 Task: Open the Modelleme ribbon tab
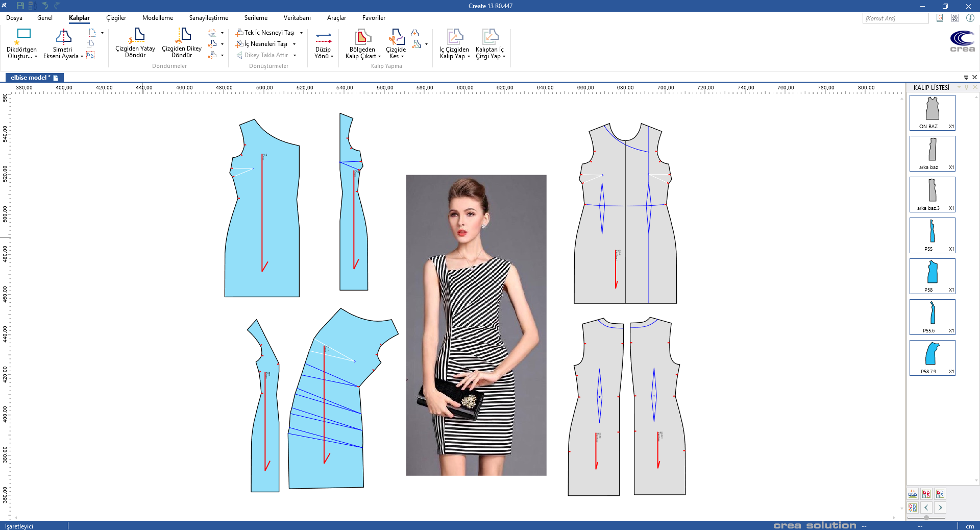(x=157, y=18)
